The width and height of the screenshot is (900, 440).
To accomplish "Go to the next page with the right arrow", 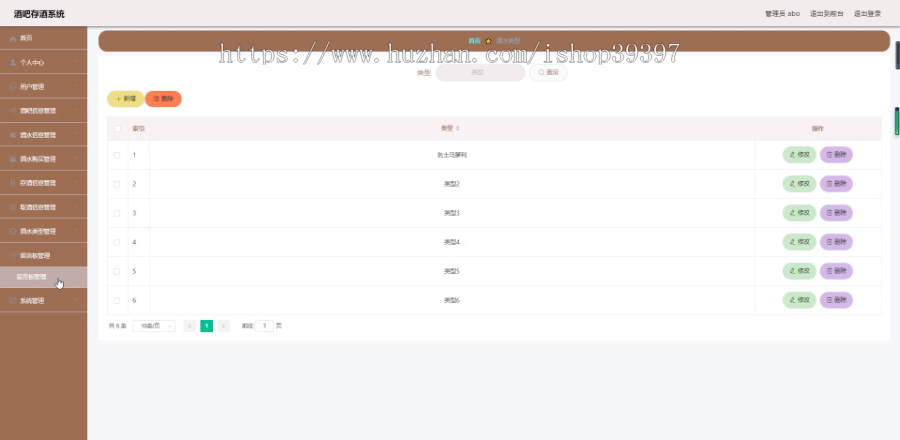I will point(224,326).
